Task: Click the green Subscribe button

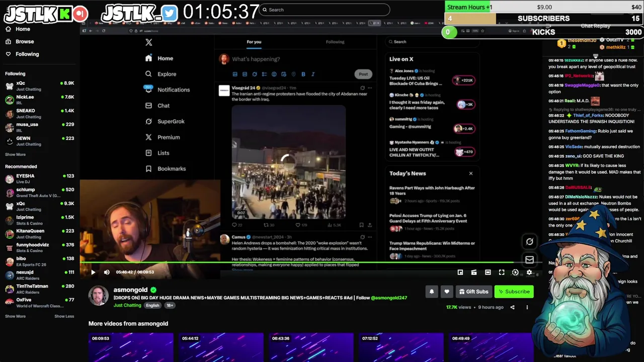Action: (x=514, y=292)
